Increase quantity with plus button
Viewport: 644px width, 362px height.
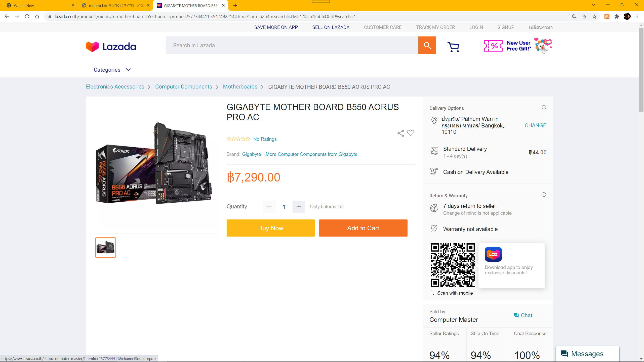(299, 207)
